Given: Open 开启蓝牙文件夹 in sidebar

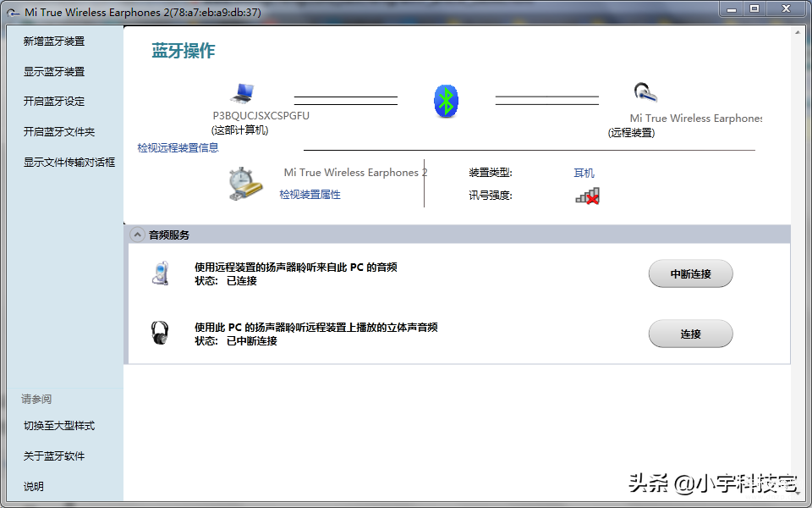Looking at the screenshot, I should pyautogui.click(x=59, y=132).
